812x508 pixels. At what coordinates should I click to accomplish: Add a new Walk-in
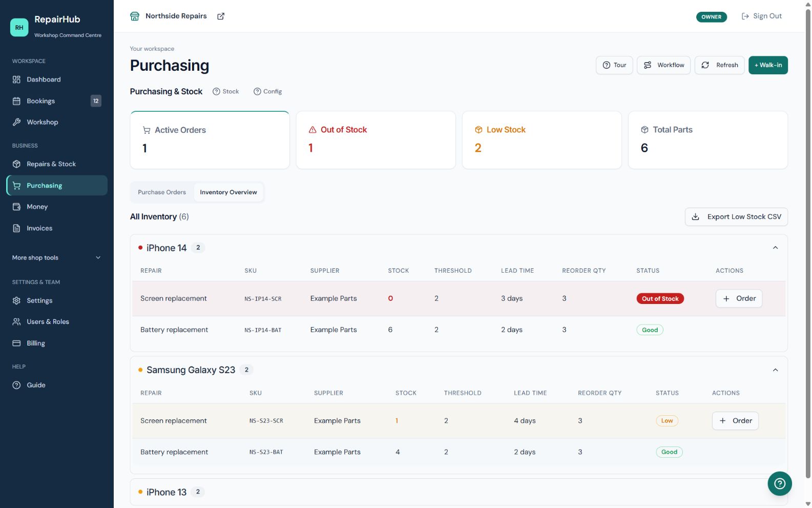(768, 65)
